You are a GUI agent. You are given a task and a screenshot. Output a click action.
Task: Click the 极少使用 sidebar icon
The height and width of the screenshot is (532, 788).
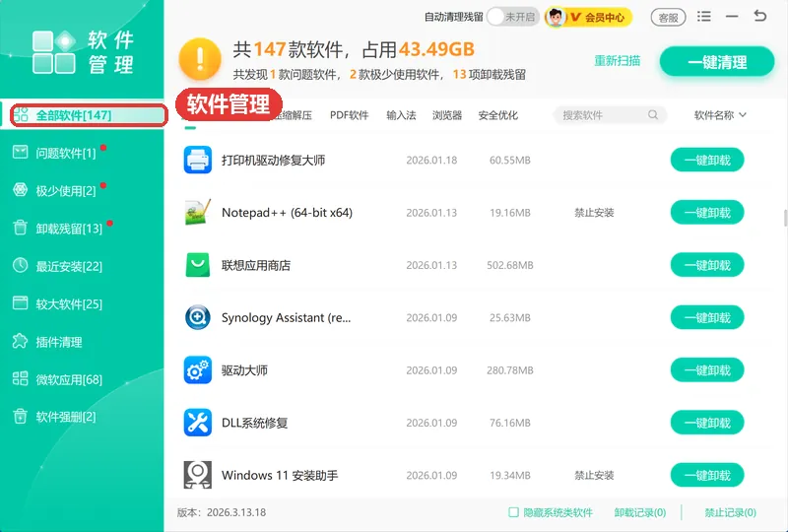(x=20, y=189)
